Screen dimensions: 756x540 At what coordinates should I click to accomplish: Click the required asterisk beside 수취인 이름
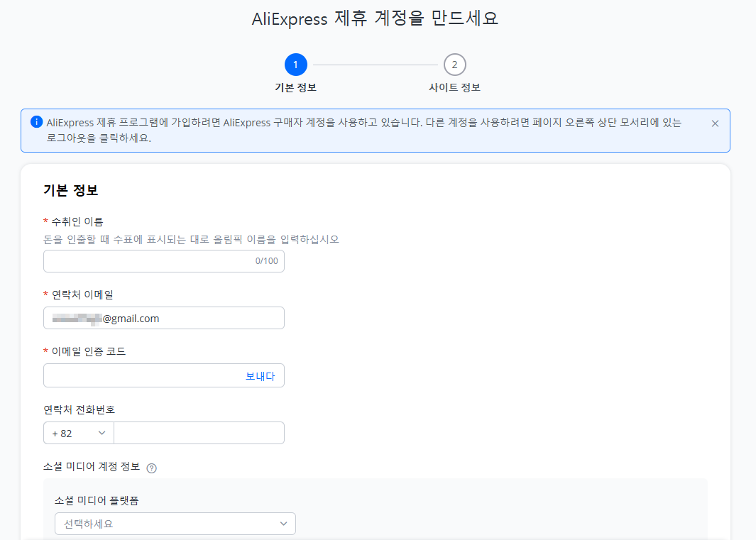(x=47, y=221)
